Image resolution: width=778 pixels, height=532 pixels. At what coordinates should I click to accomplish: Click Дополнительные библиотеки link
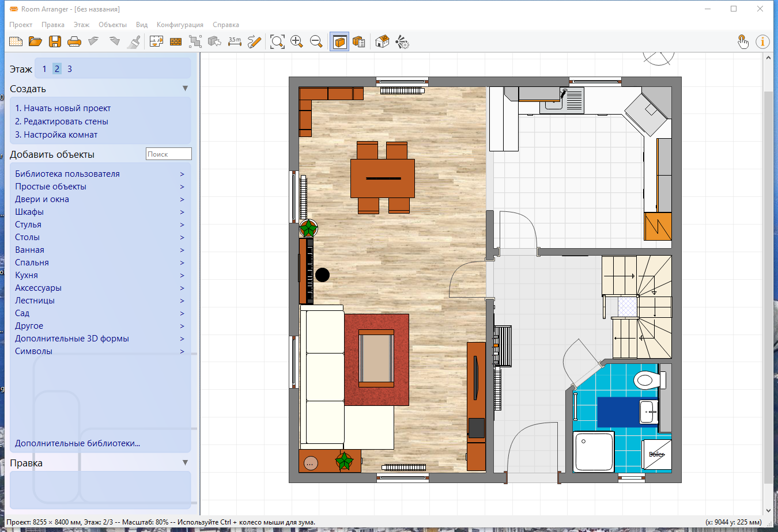[77, 443]
